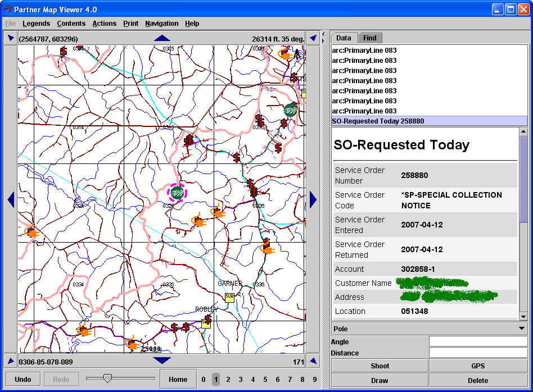533x392 pixels.
Task: Click the Angle input field
Action: [x=478, y=341]
